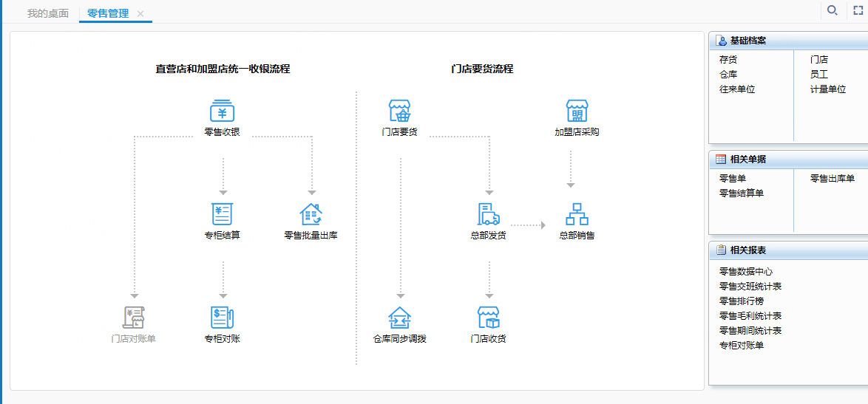
Task: Click the 相关单据 panel title
Action: point(748,160)
